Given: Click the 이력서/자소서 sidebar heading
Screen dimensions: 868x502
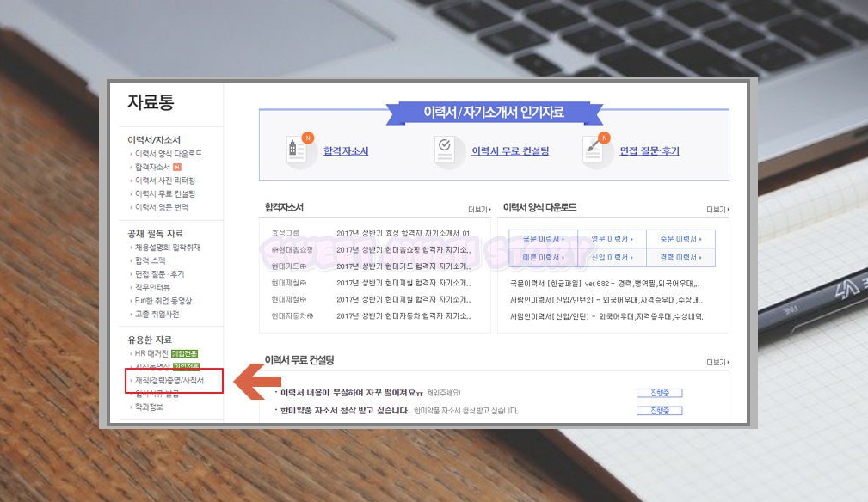Looking at the screenshot, I should 154,140.
